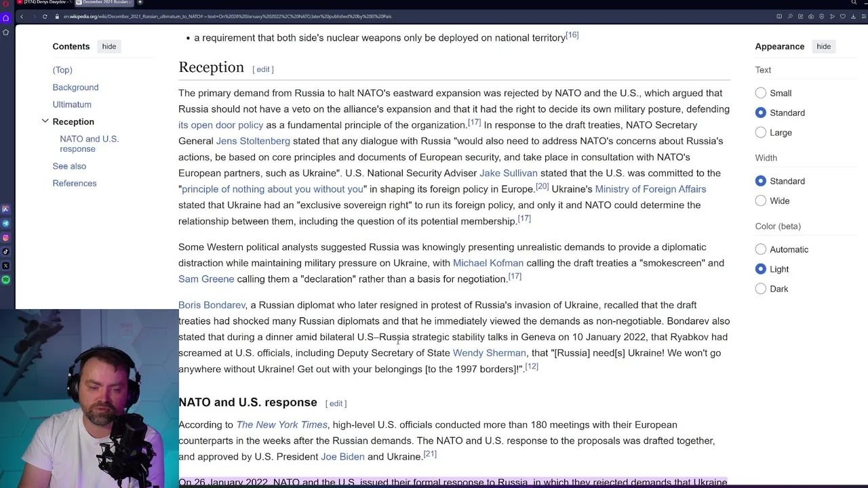Reload the page with the refresh icon

[45, 16]
